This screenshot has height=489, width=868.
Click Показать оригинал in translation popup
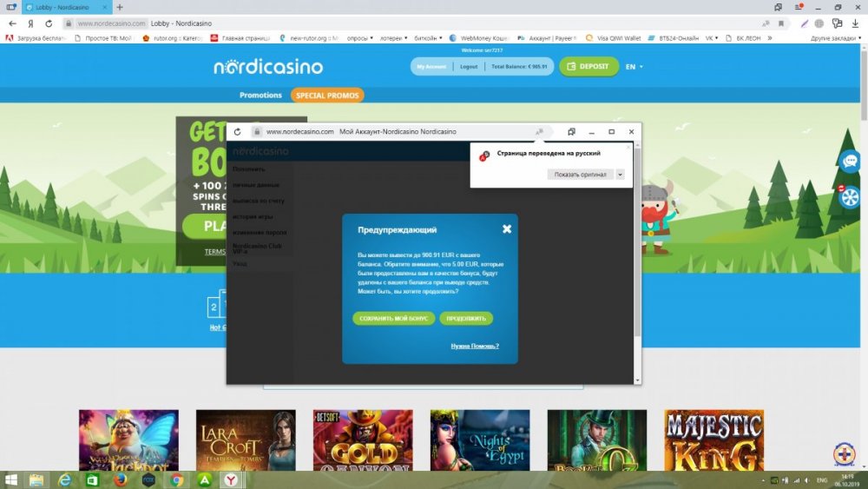[x=582, y=175]
